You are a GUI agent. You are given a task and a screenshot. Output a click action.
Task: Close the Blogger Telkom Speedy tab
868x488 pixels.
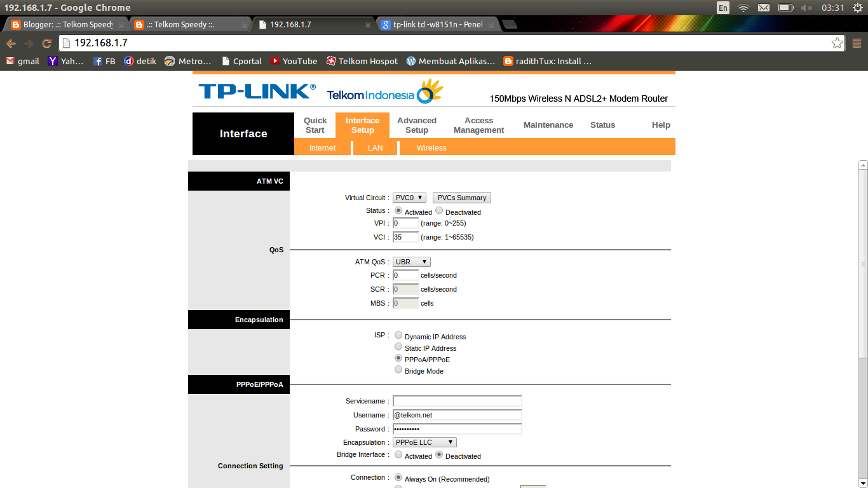pyautogui.click(x=121, y=25)
